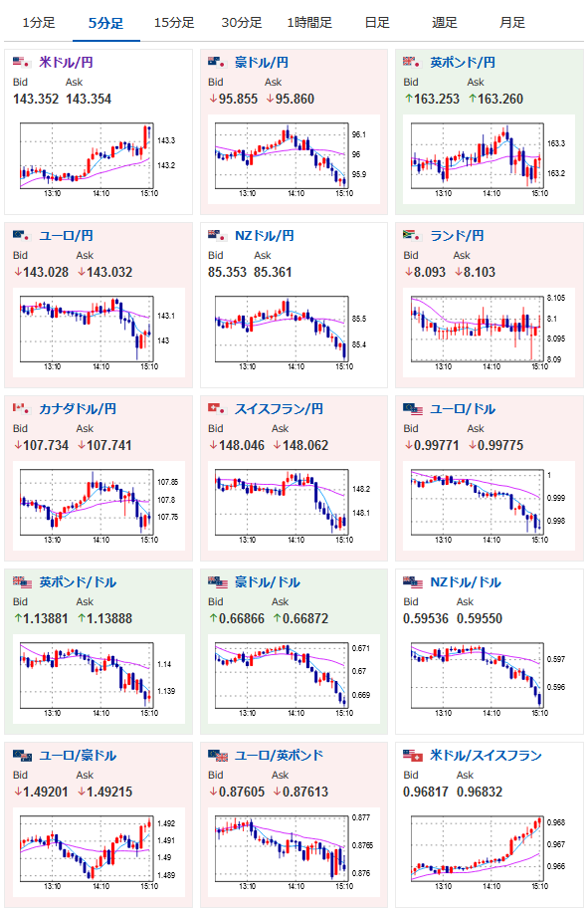Click the Australia/Japan flag icon for 豪ドル/円
588x910 pixels.
click(x=217, y=62)
